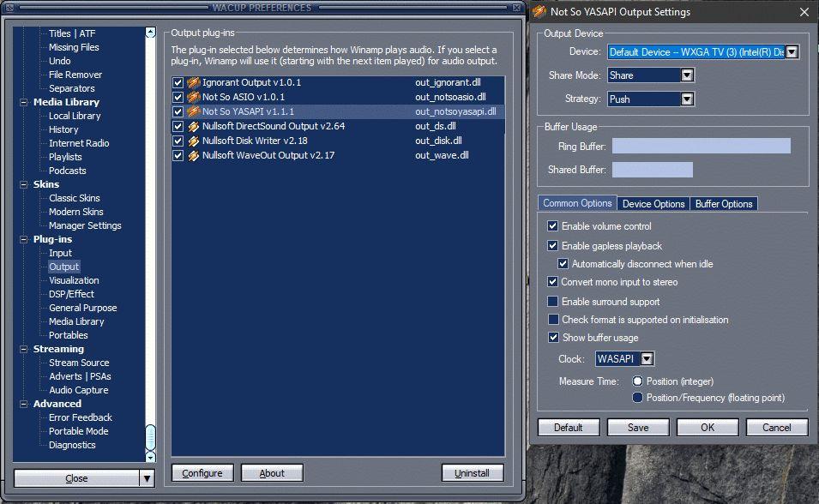Viewport: 819px width, 504px height.
Task: Enable Check format is supported on initialisation
Action: [x=553, y=319]
